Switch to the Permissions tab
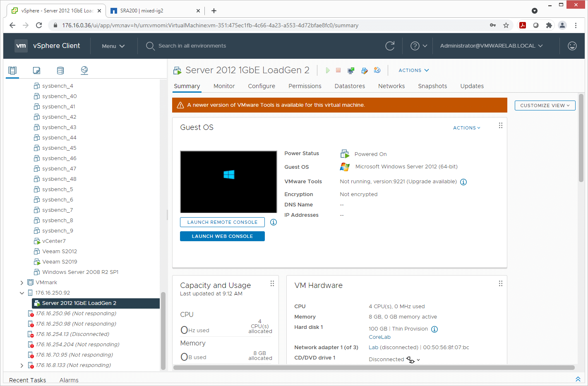588x386 pixels. tap(305, 86)
